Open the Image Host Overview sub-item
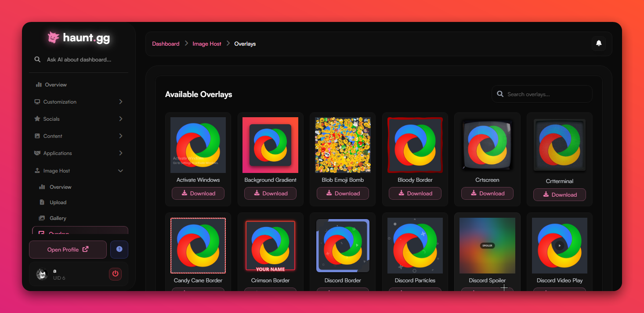Screen dimensions: 644x313 [80, 187]
